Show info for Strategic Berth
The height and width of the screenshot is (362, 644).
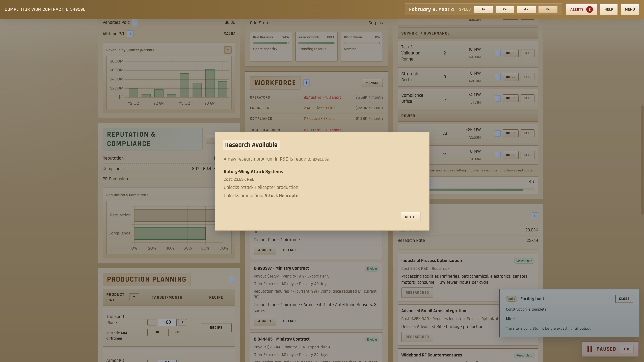pyautogui.click(x=498, y=77)
